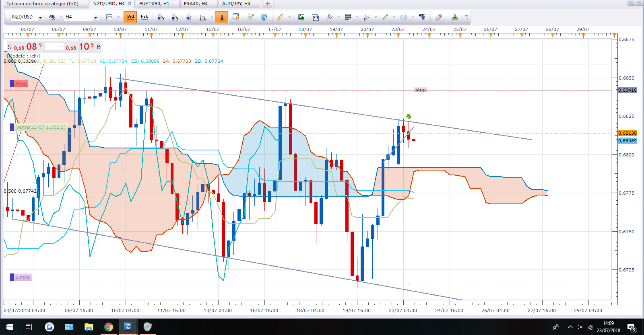This screenshot has height=335, width=644.
Task: Open the AUD/JPY, H4 tab
Action: pos(236,4)
